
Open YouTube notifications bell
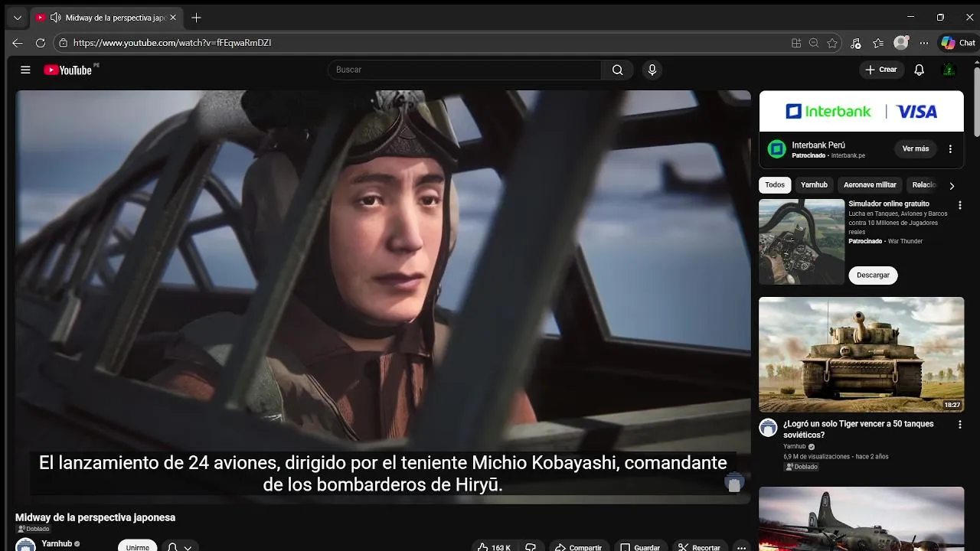coord(920,70)
